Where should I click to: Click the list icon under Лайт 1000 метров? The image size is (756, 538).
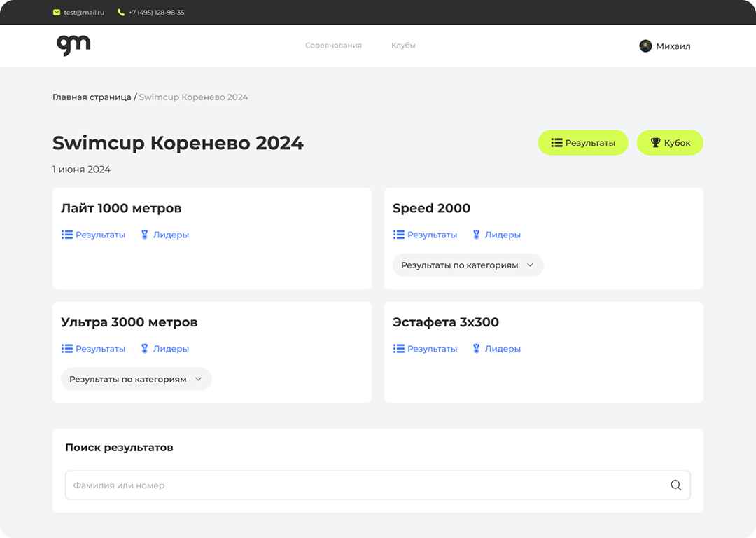pos(67,235)
